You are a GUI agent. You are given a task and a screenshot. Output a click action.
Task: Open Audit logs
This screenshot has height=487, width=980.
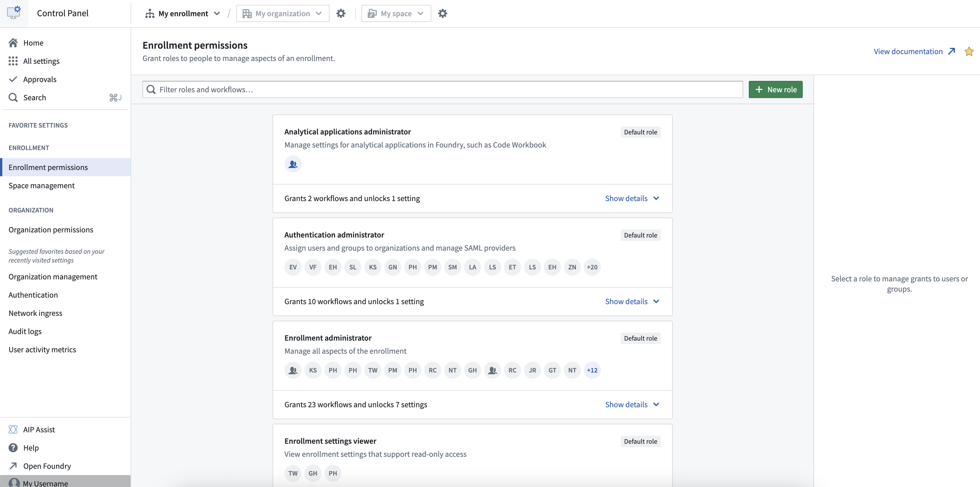coord(66,331)
